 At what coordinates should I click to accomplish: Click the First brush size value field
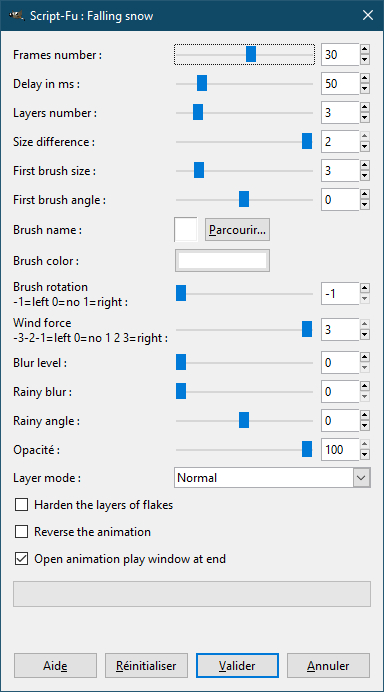tap(340, 171)
